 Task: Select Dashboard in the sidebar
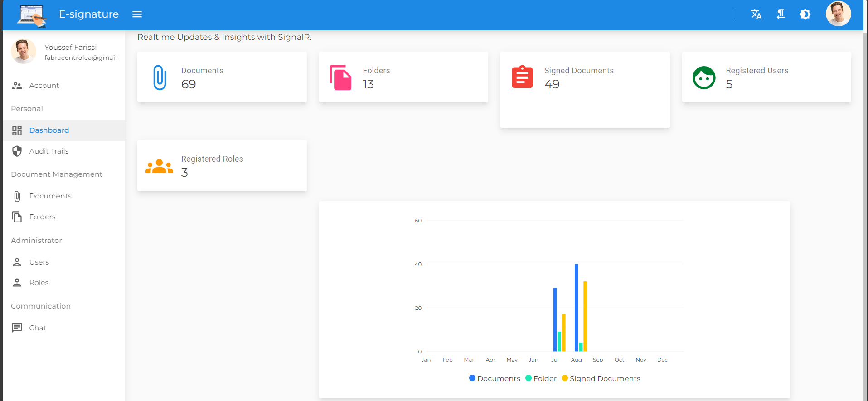coord(49,130)
